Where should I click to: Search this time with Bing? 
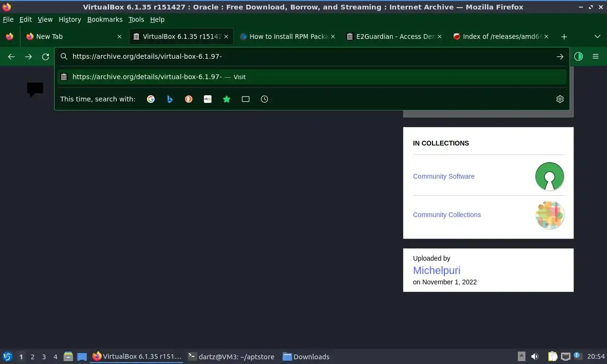coord(170,99)
